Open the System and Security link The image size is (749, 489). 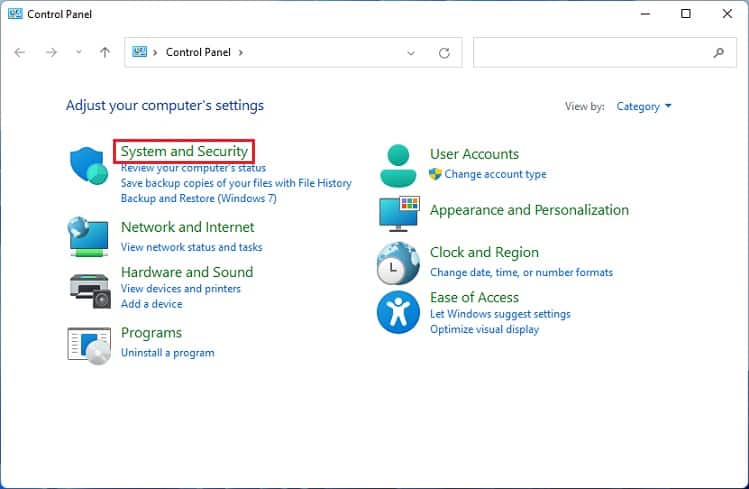point(184,151)
